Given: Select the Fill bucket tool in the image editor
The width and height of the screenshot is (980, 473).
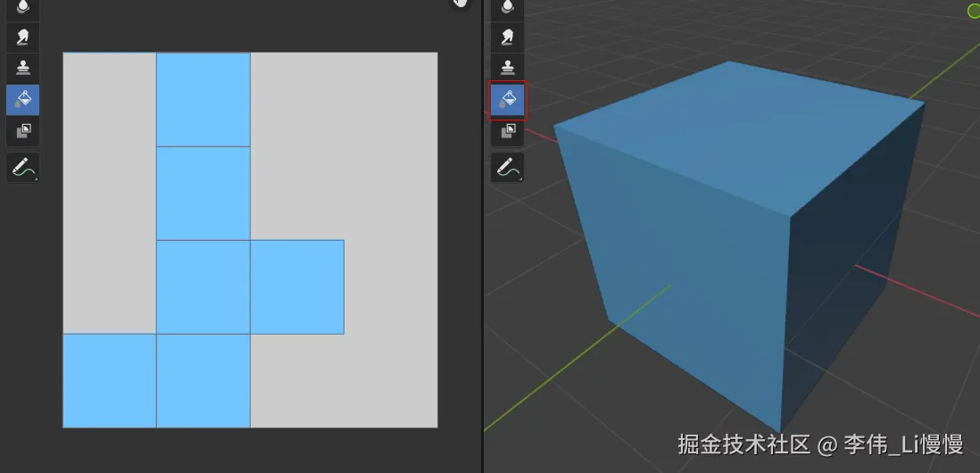Looking at the screenshot, I should (x=22, y=100).
